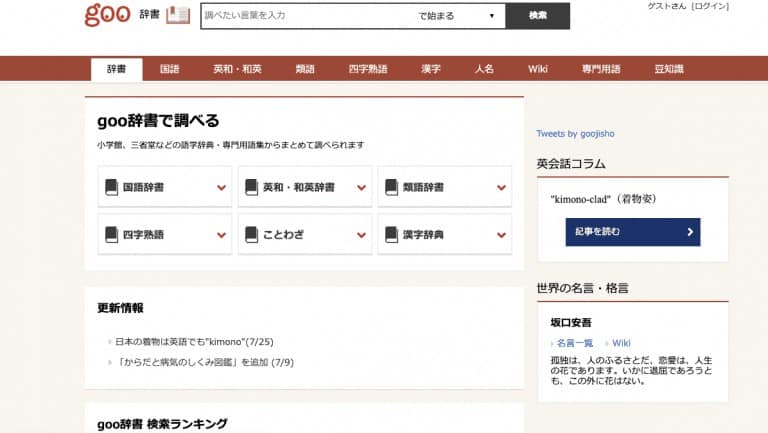Open the 人名 tab

coord(484,69)
